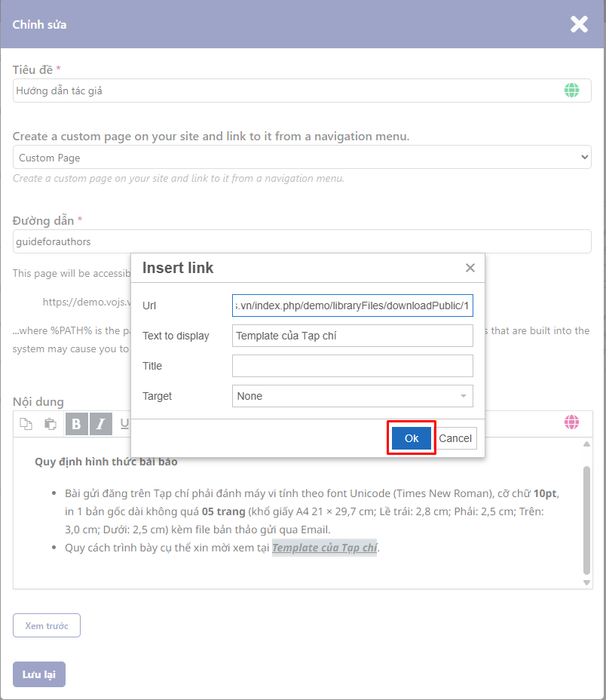Open the Target dropdown in Insert link
Viewport: 606px width, 700px height.
point(352,396)
